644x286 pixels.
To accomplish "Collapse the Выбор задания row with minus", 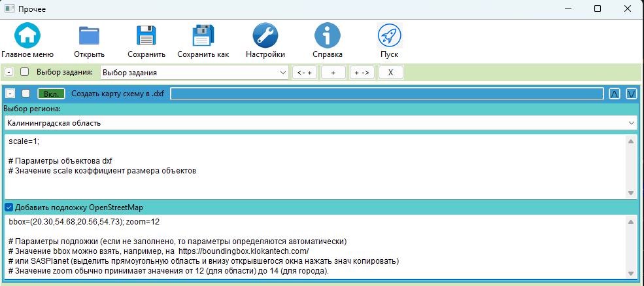I will (x=9, y=72).
